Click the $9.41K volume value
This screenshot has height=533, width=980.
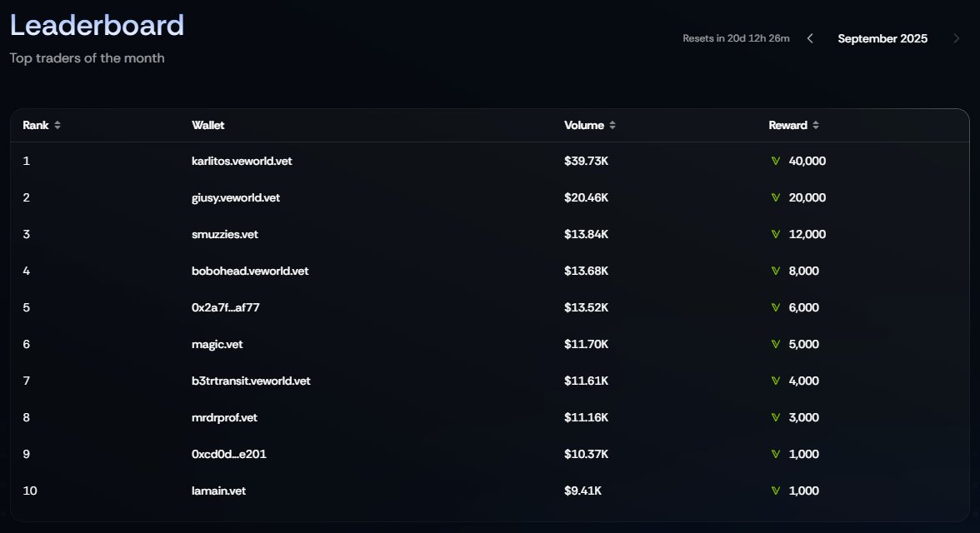582,491
